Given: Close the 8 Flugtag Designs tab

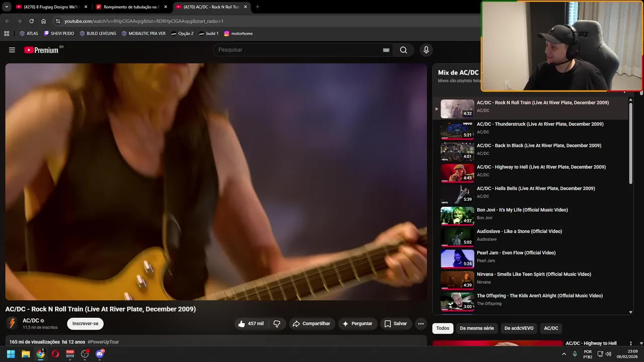Looking at the screenshot, I should coord(86,7).
